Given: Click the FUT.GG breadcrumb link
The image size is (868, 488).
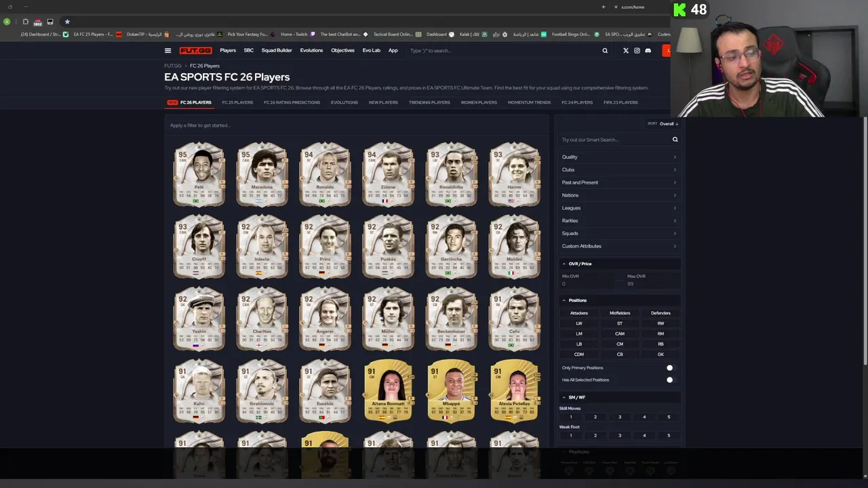Looking at the screenshot, I should [x=173, y=66].
